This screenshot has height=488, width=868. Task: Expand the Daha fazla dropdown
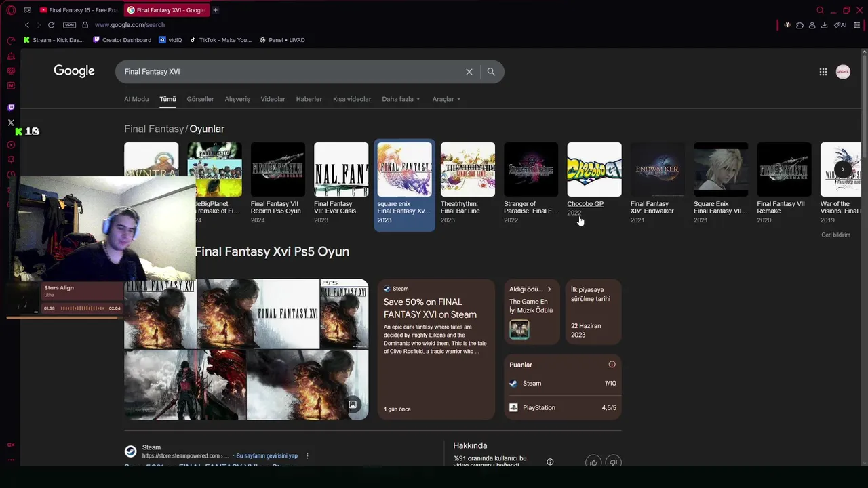click(x=401, y=99)
